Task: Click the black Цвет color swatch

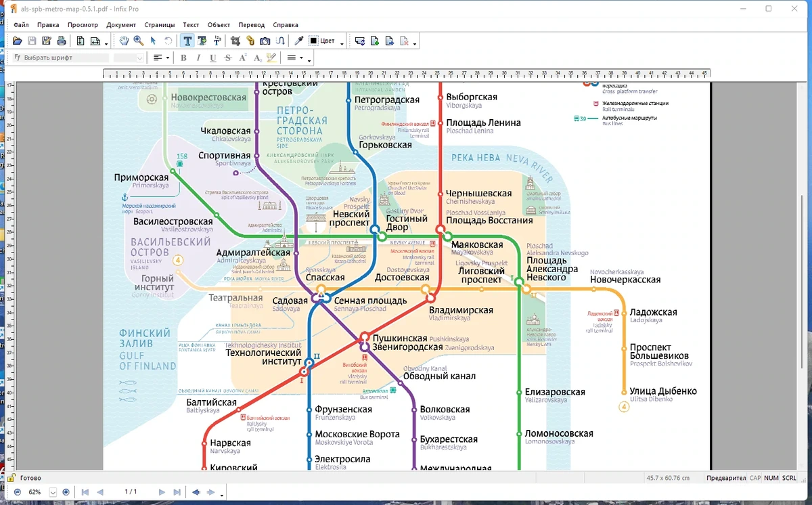Action: (x=314, y=41)
